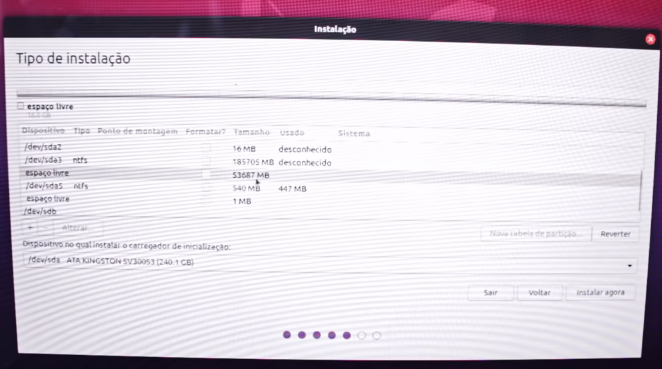Click the Voltar button

[540, 292]
